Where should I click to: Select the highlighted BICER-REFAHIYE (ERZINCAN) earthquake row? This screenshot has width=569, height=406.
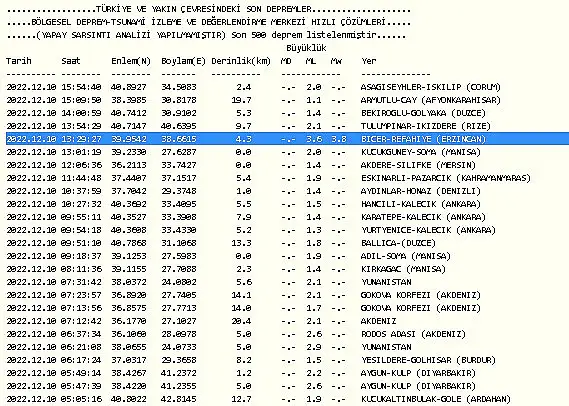point(287,139)
